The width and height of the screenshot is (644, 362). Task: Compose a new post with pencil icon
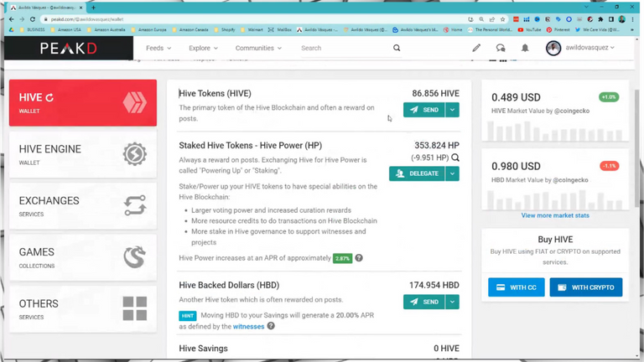[476, 48]
